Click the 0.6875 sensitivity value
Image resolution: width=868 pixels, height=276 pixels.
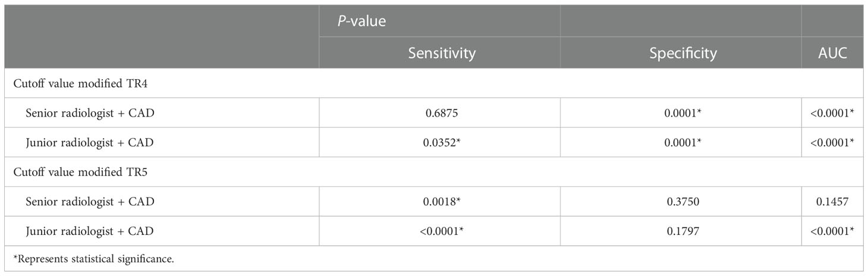(440, 112)
